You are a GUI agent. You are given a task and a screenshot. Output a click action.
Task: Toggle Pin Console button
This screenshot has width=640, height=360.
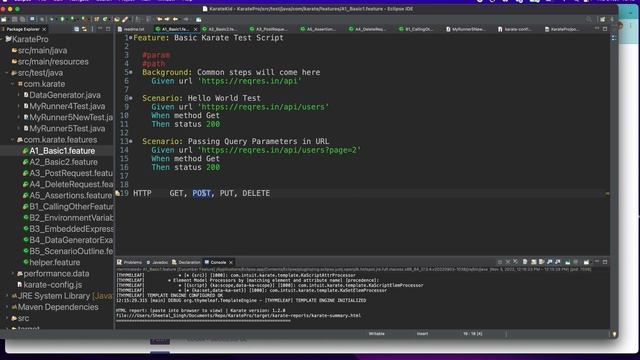(x=568, y=262)
